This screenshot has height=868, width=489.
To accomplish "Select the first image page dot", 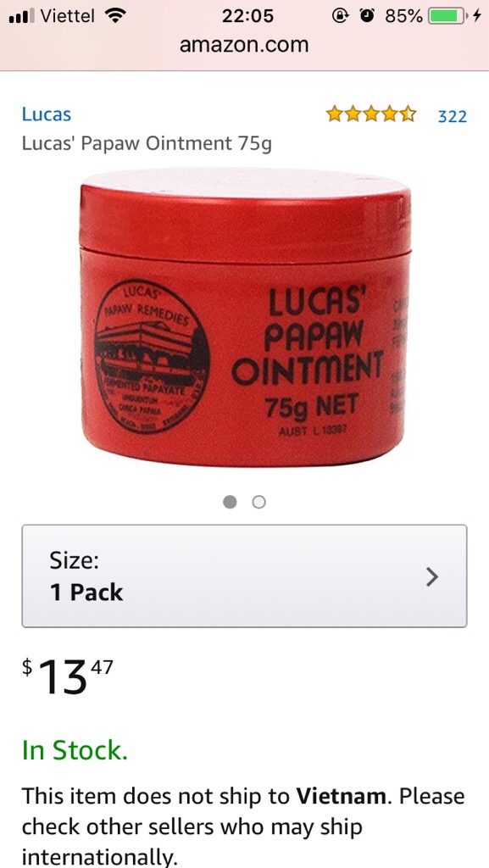I will coord(231,502).
